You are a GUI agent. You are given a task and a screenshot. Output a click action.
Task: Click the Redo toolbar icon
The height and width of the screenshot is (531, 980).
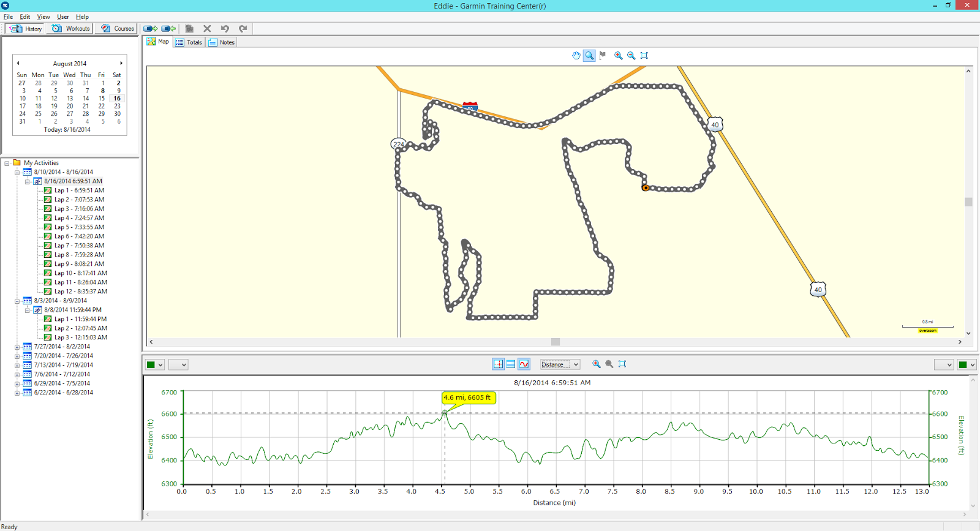243,29
